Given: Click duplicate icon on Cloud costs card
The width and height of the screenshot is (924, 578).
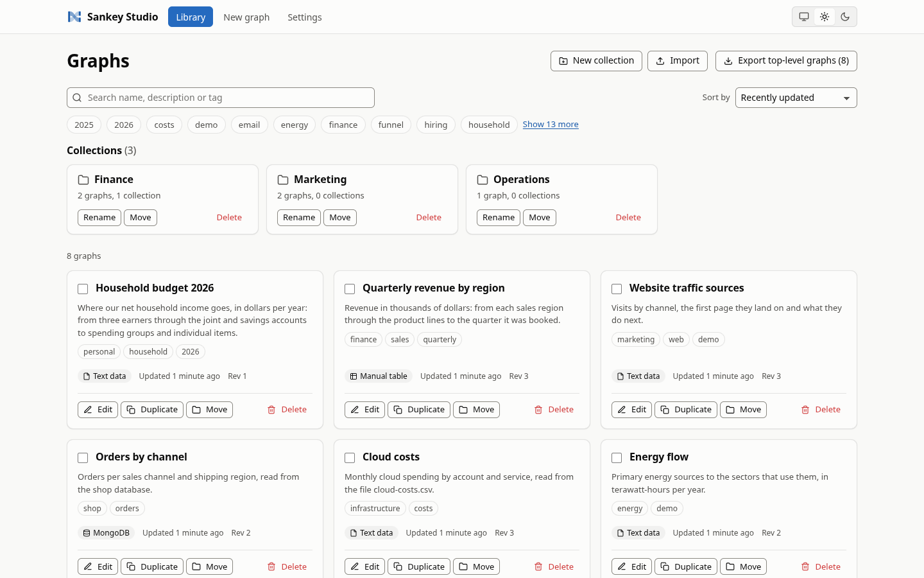Looking at the screenshot, I should click(x=398, y=566).
